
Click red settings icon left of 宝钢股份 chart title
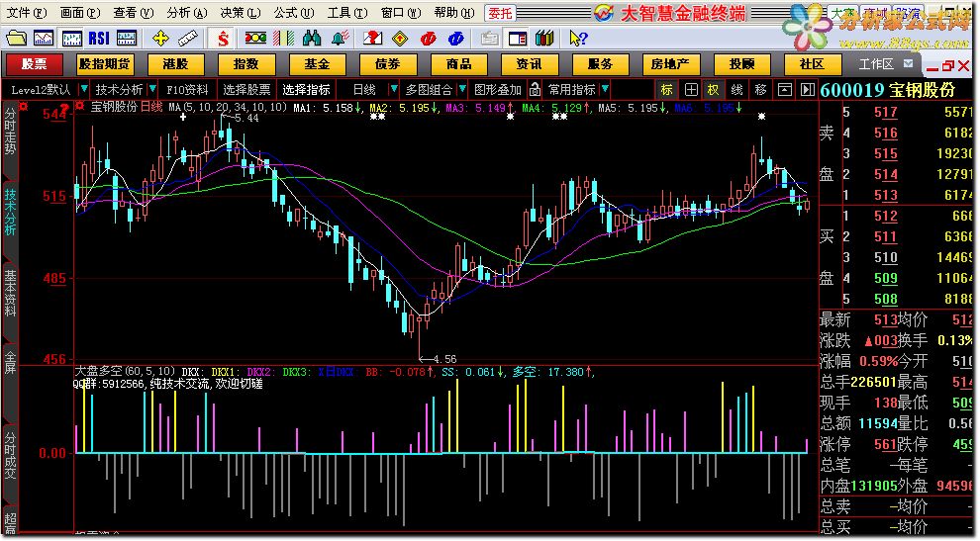point(79,106)
